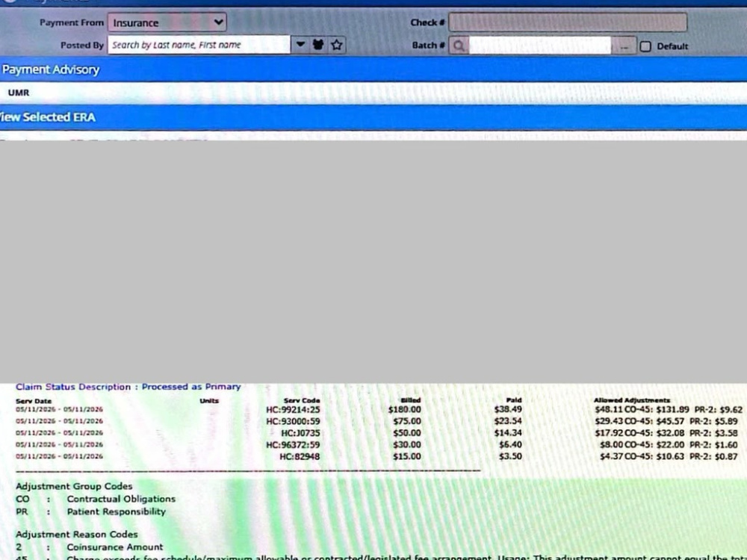Click the Patient Responsibility description

(x=117, y=512)
